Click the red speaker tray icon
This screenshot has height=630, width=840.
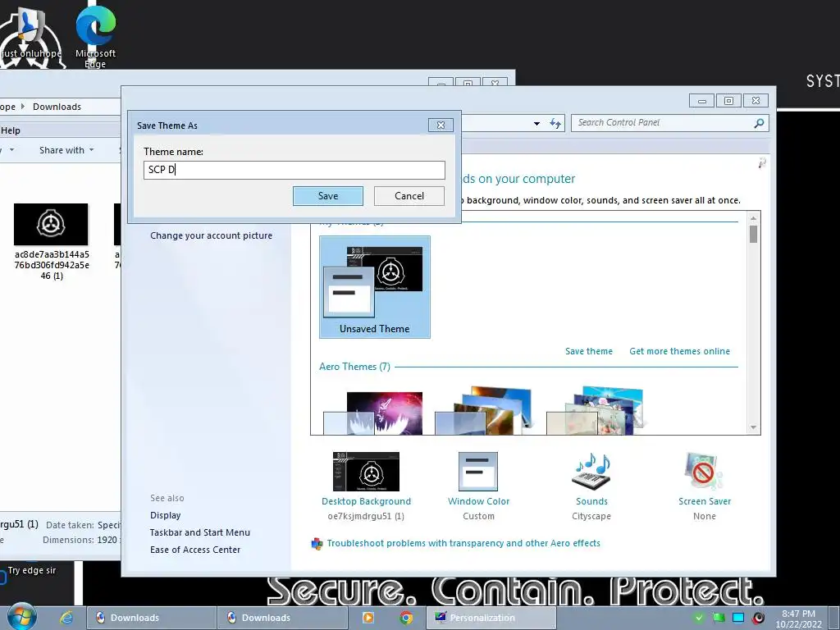point(758,618)
